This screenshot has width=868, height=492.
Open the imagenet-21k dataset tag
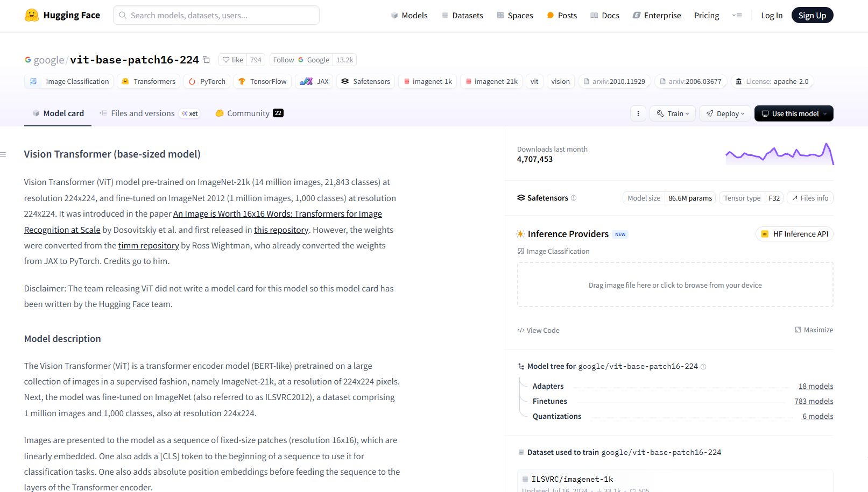[x=491, y=81]
